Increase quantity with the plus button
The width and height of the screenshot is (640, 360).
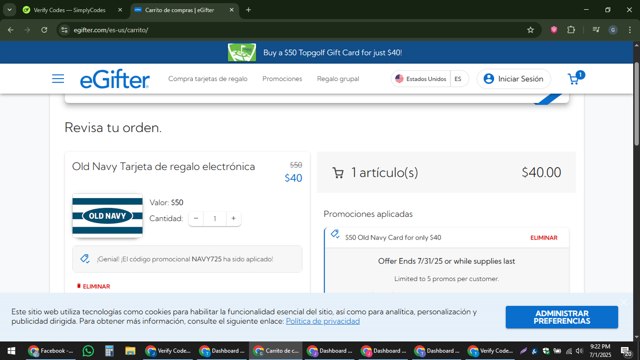[233, 218]
